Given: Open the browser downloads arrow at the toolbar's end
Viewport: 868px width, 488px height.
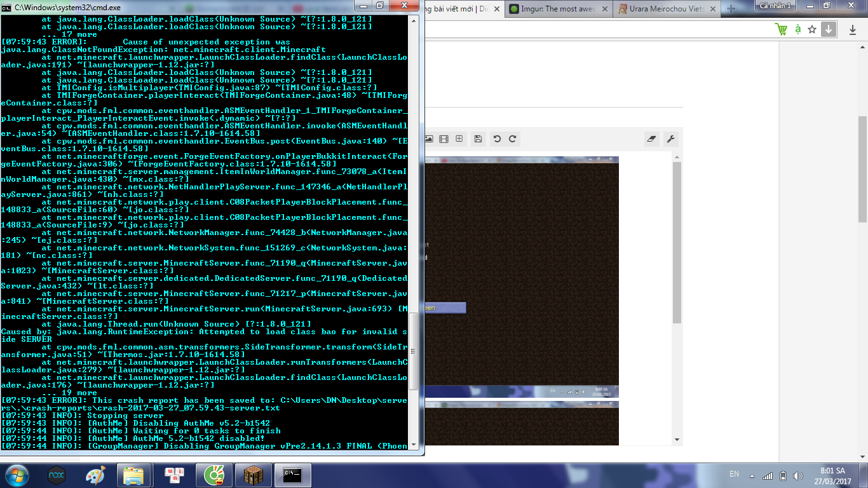Looking at the screenshot, I should tap(852, 29).
